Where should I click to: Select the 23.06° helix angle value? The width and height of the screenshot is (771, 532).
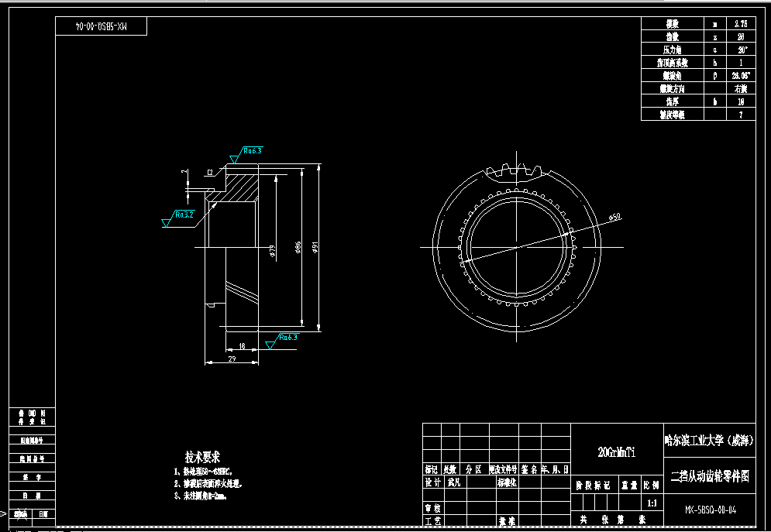tap(741, 76)
